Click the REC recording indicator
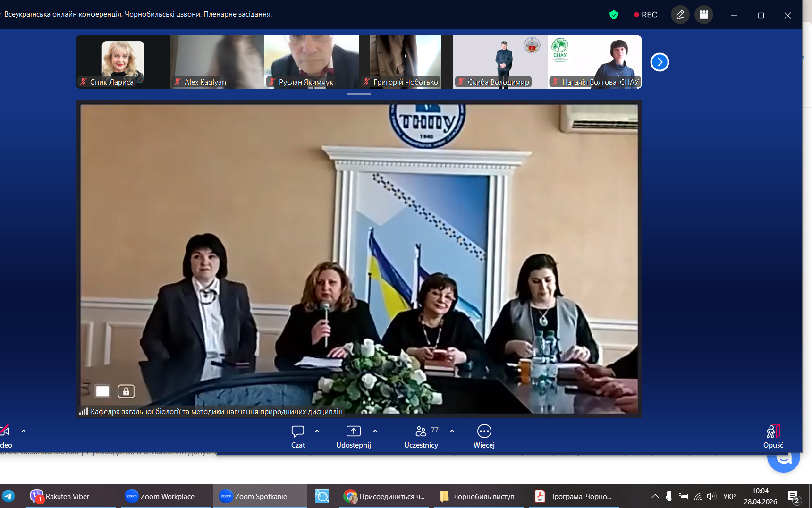Screen dimensions: 812x508 coord(645,15)
